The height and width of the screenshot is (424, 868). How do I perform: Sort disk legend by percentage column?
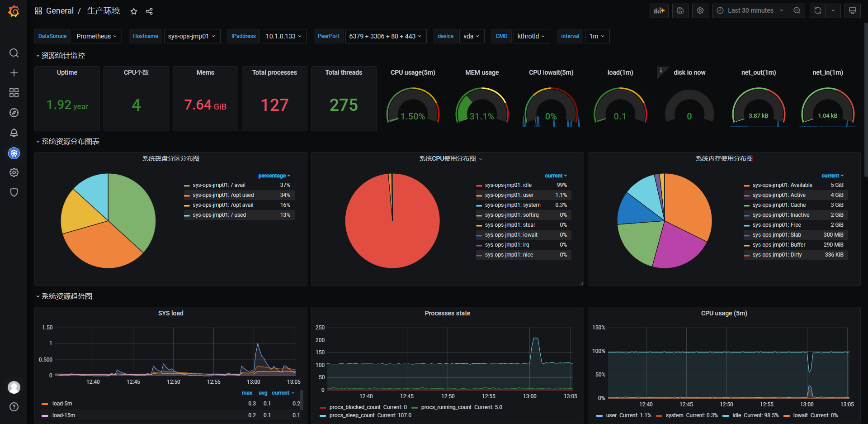click(274, 176)
